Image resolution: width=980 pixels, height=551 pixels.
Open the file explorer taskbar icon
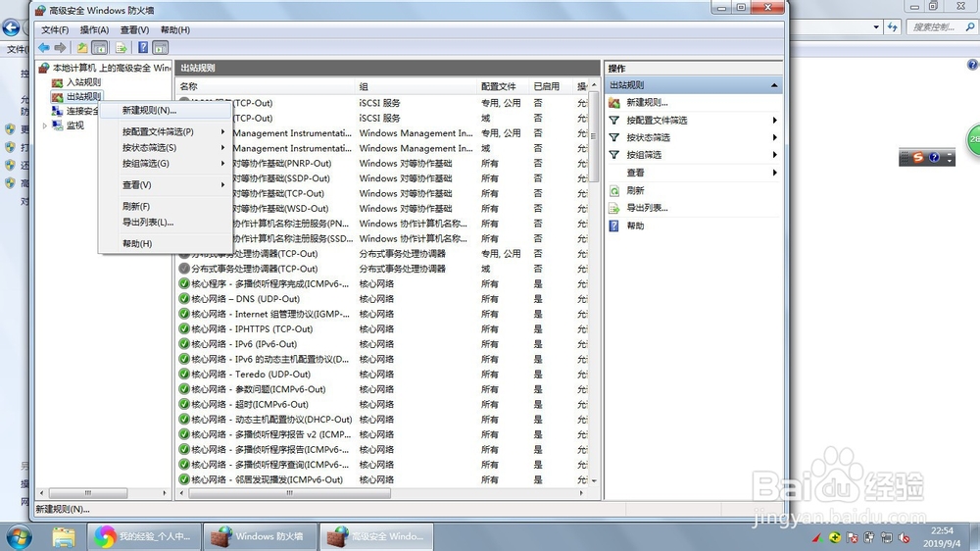(63, 536)
